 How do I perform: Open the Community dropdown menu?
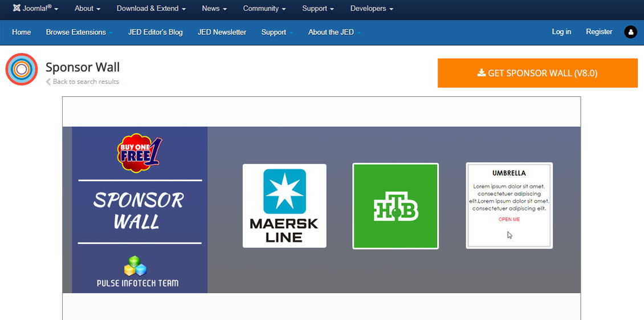coord(264,9)
